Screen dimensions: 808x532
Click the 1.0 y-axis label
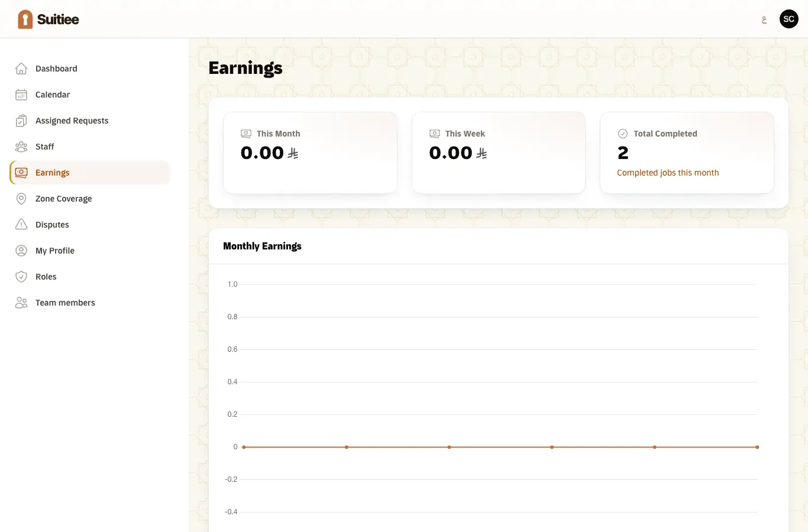click(x=232, y=284)
